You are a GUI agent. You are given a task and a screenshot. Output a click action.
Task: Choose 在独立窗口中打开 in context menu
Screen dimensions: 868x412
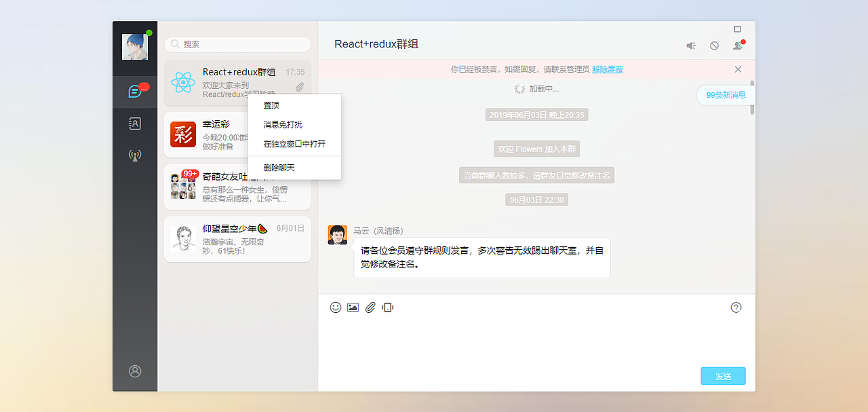pos(294,144)
